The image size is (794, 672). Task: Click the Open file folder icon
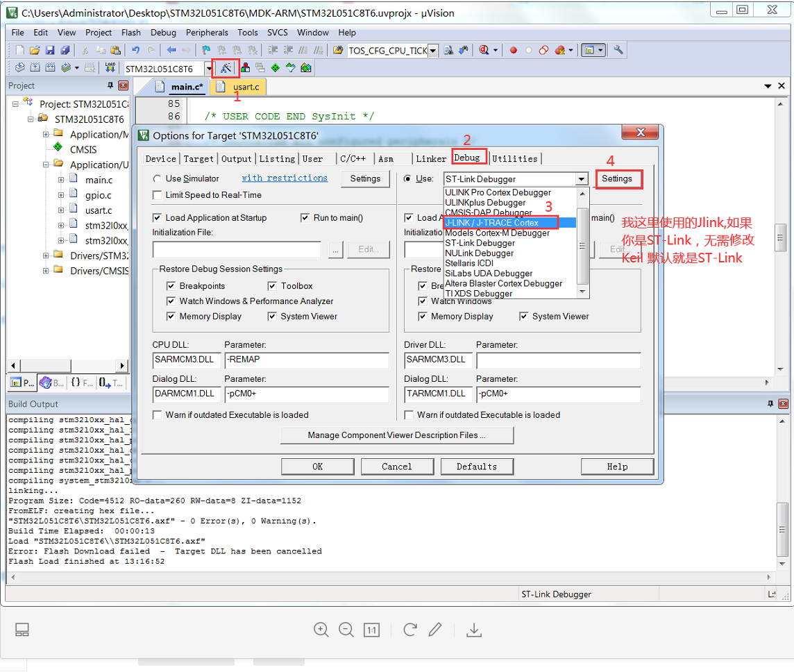[35, 50]
